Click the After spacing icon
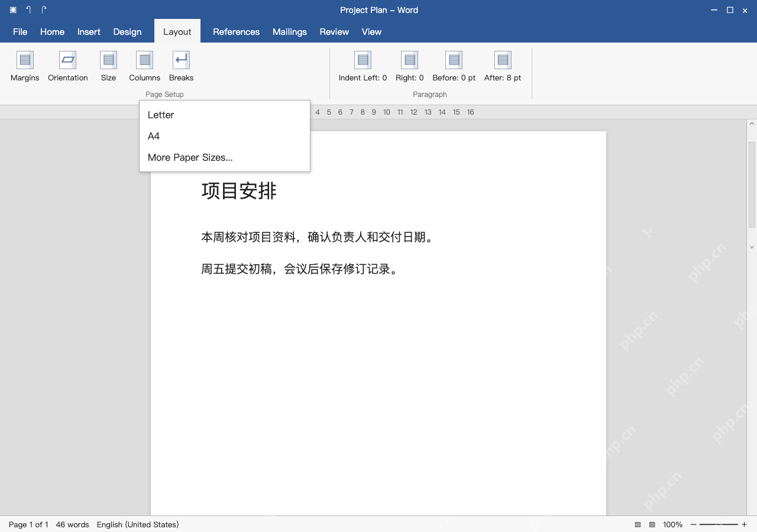This screenshot has height=532, width=757. point(503,60)
